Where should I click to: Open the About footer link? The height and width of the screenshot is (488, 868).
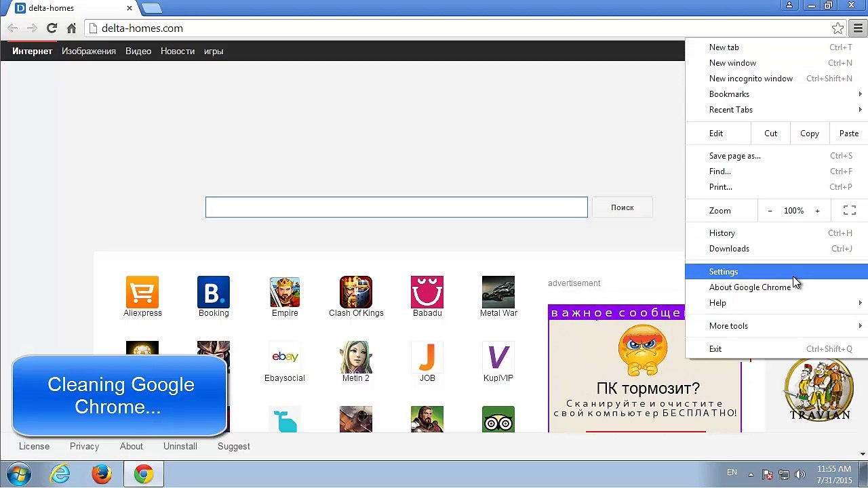pyautogui.click(x=132, y=447)
